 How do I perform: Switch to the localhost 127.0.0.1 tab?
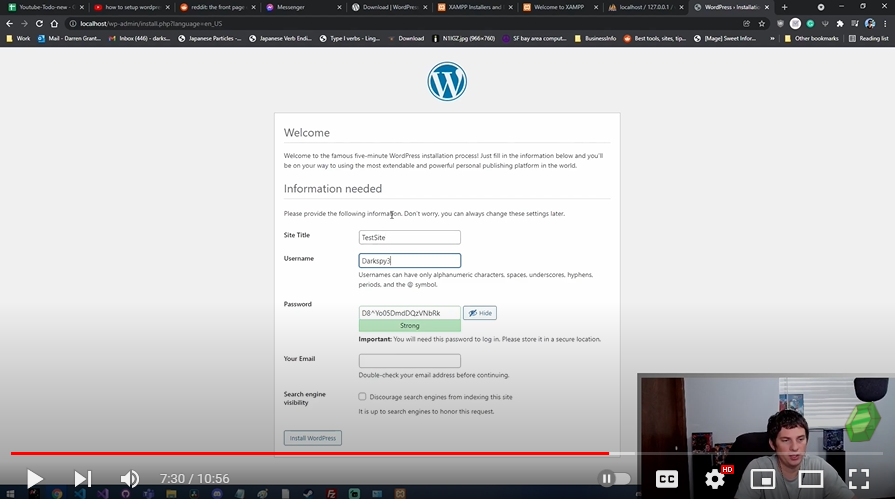645,7
